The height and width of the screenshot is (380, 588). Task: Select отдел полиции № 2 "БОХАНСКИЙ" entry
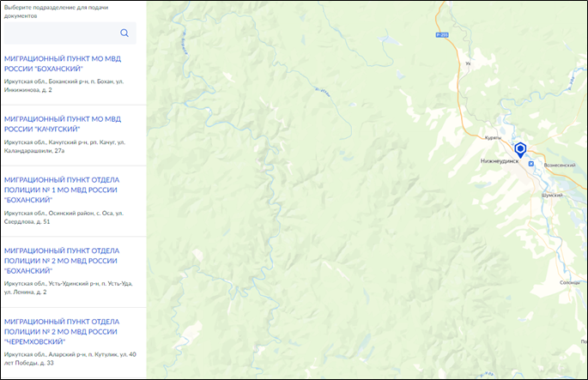click(x=62, y=261)
